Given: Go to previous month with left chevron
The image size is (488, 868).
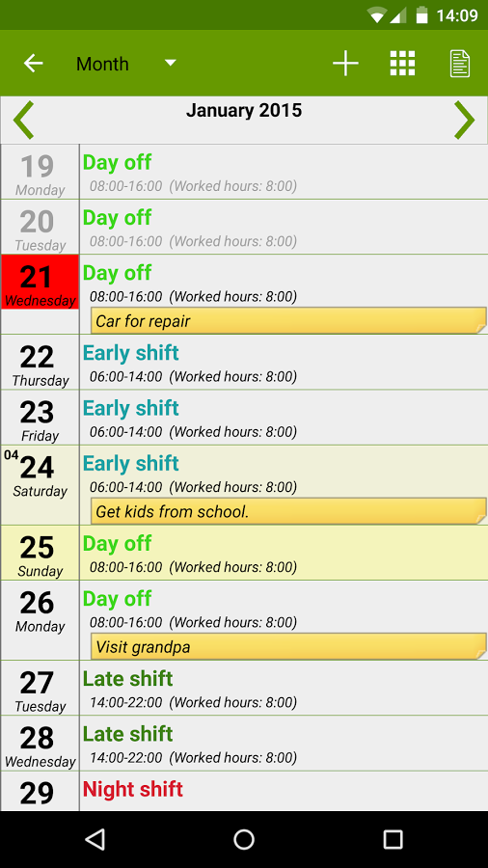Looking at the screenshot, I should tap(23, 121).
